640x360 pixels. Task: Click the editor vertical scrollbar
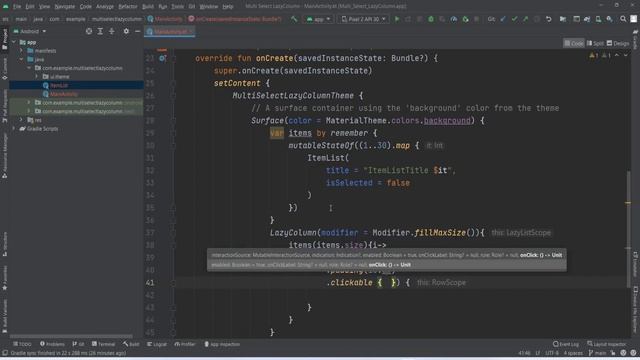point(628,229)
